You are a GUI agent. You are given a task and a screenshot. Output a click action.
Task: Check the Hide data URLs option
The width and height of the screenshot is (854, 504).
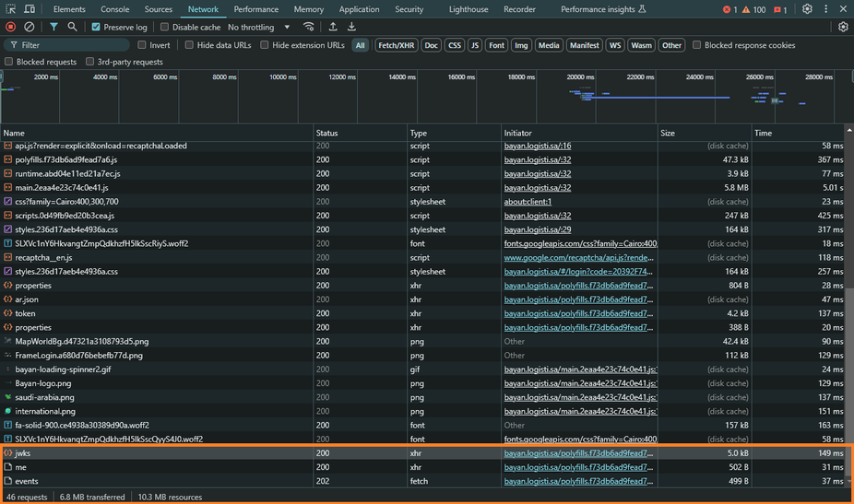pos(189,45)
